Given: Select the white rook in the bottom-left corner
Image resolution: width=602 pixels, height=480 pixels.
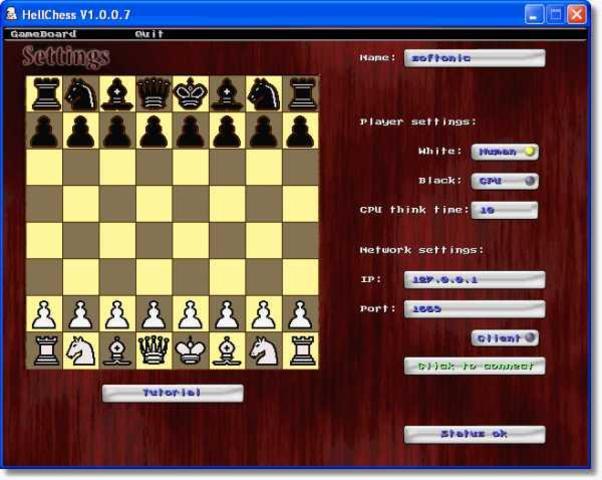Looking at the screenshot, I should click(46, 350).
